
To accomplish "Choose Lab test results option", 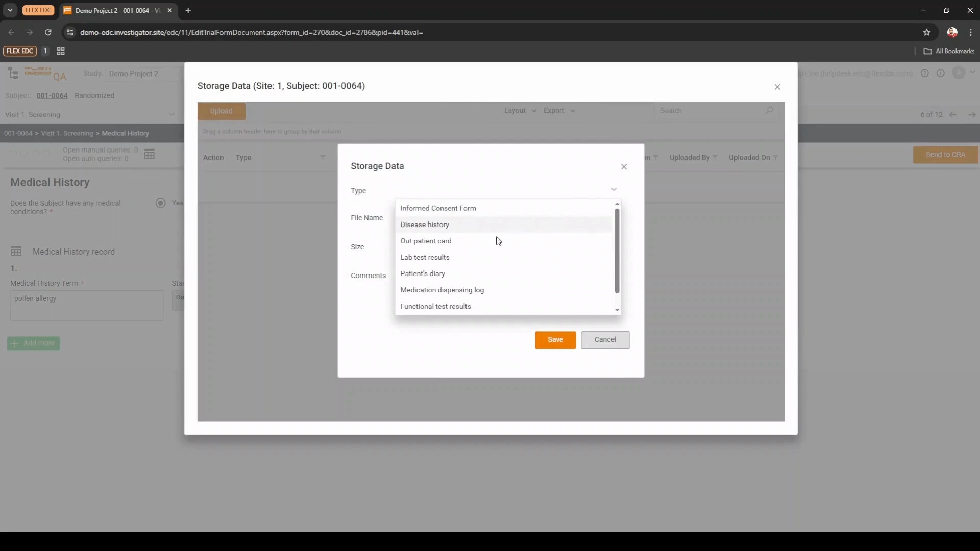I will (x=425, y=257).
